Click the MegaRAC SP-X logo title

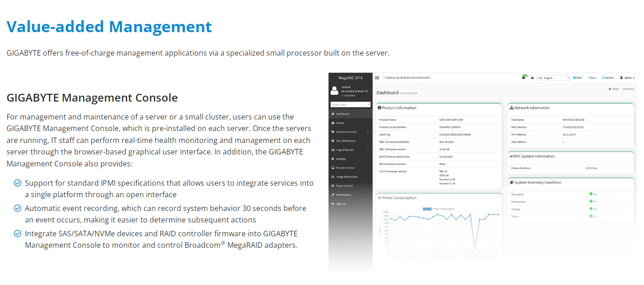pos(351,78)
